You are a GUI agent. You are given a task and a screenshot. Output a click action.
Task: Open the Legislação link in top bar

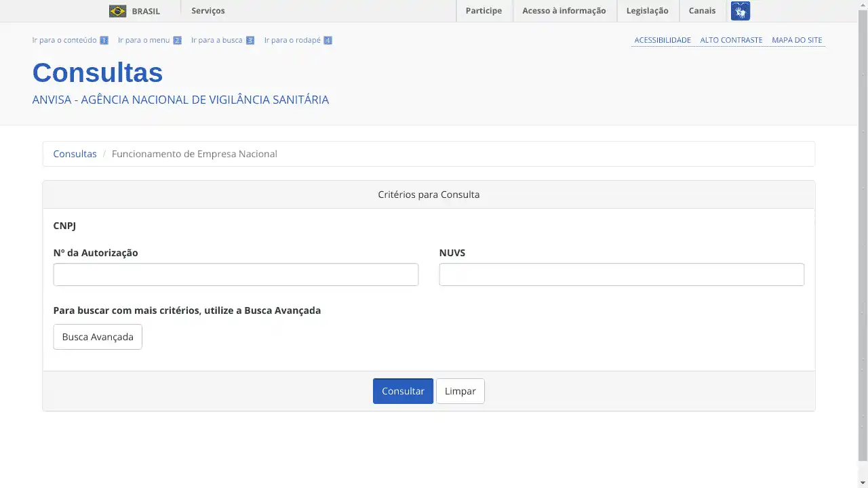[647, 11]
